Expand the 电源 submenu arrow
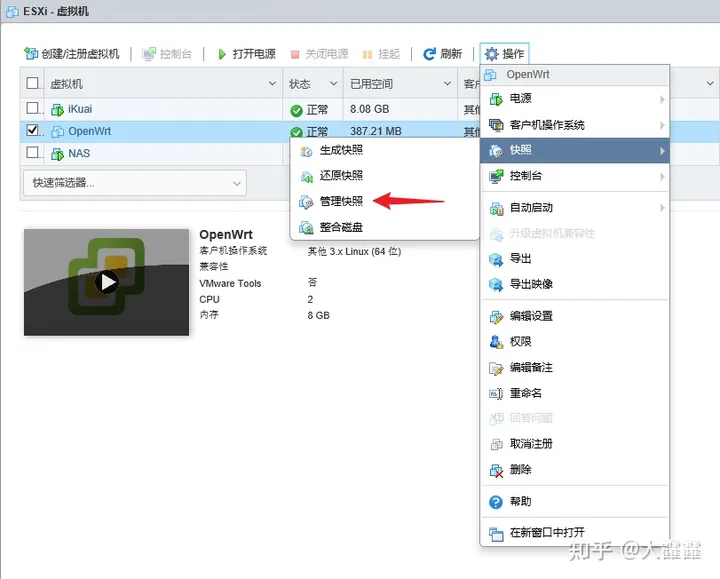This screenshot has width=720, height=579. (661, 99)
